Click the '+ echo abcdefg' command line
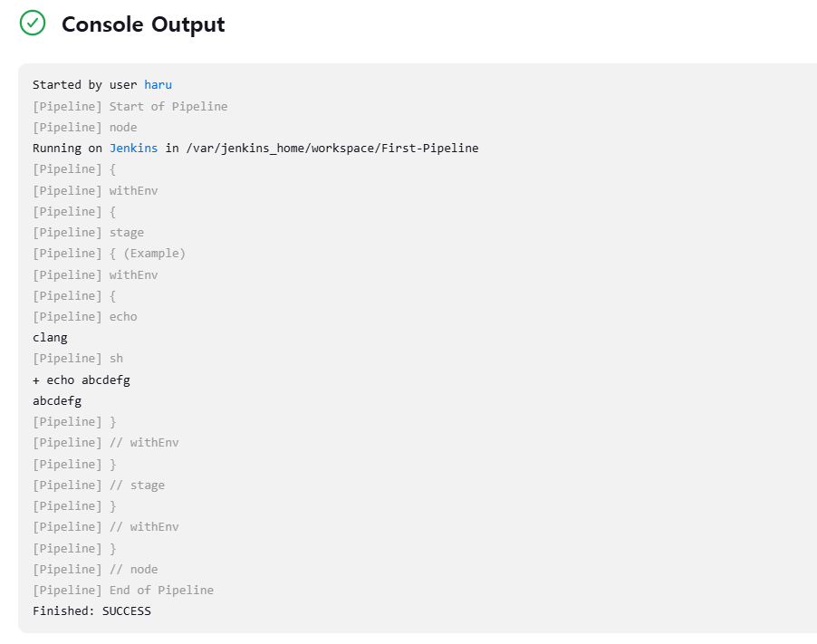 (x=82, y=380)
